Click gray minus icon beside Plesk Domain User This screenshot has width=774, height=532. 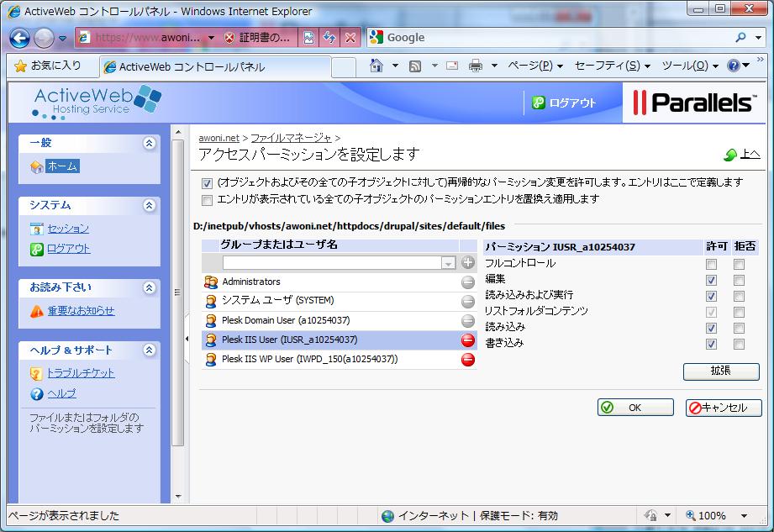[x=468, y=321]
